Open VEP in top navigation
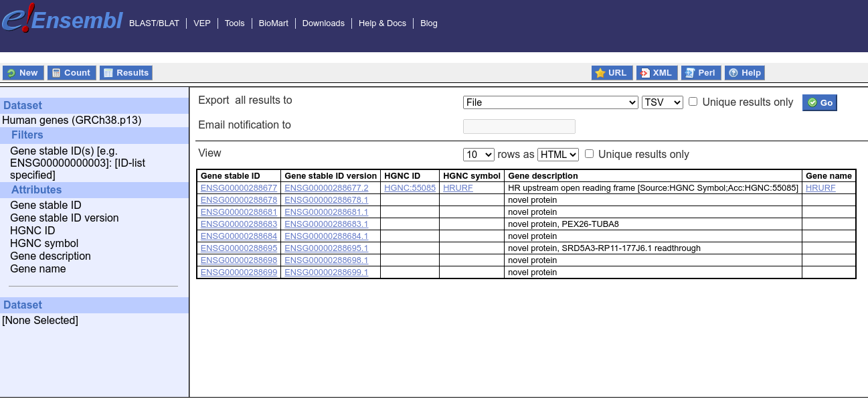 coord(202,23)
